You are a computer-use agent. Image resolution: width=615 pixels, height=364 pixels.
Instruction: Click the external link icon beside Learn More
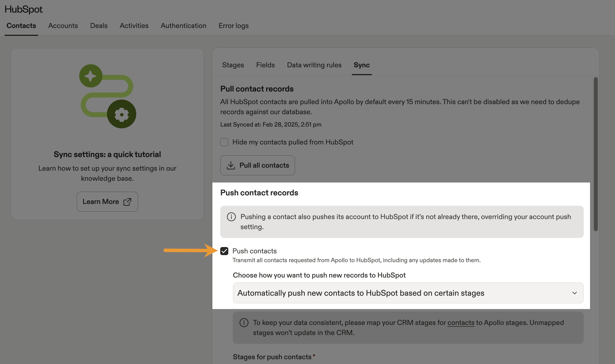pyautogui.click(x=127, y=202)
